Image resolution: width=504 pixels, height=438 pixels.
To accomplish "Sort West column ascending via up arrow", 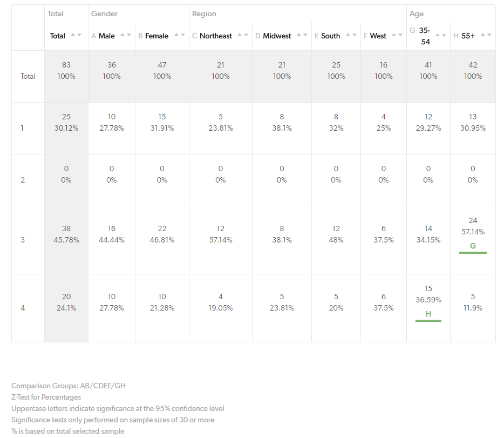I will (x=393, y=35).
